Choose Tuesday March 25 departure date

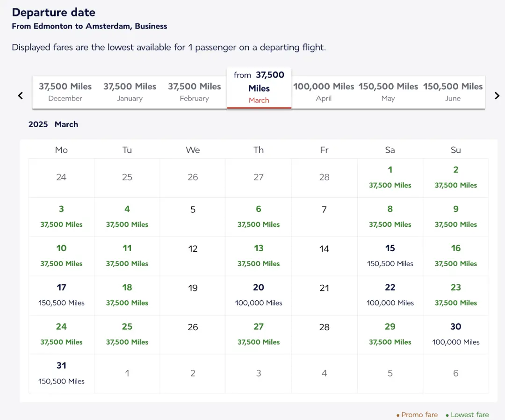[127, 334]
